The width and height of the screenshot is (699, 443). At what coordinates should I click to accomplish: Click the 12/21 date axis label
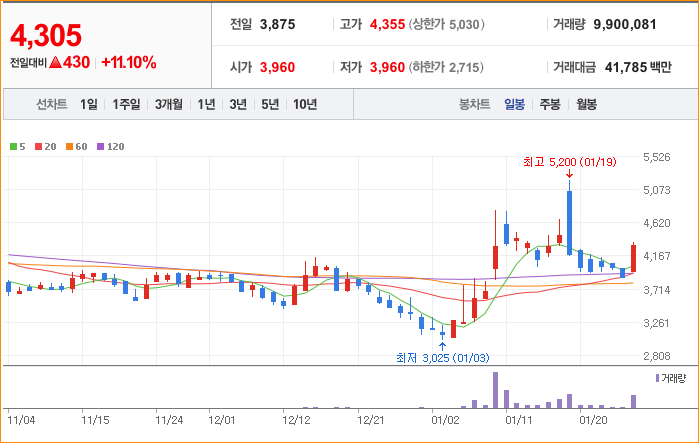coord(371,420)
